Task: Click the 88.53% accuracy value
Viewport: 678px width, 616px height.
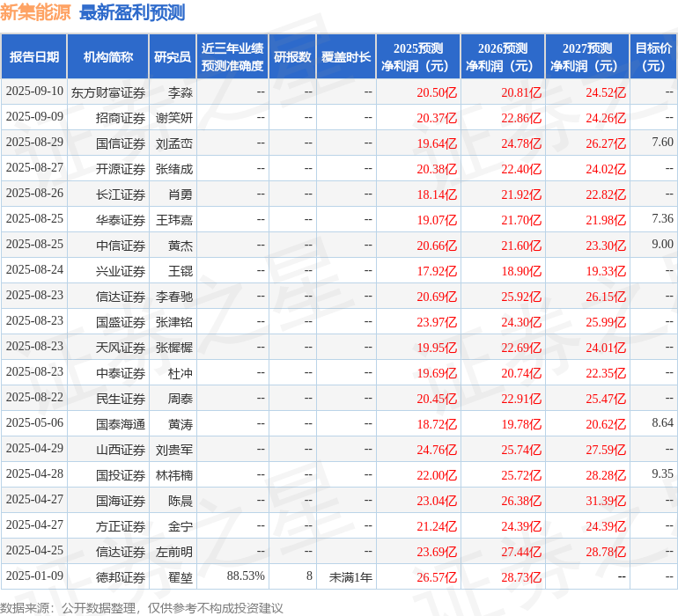Action: pyautogui.click(x=246, y=576)
